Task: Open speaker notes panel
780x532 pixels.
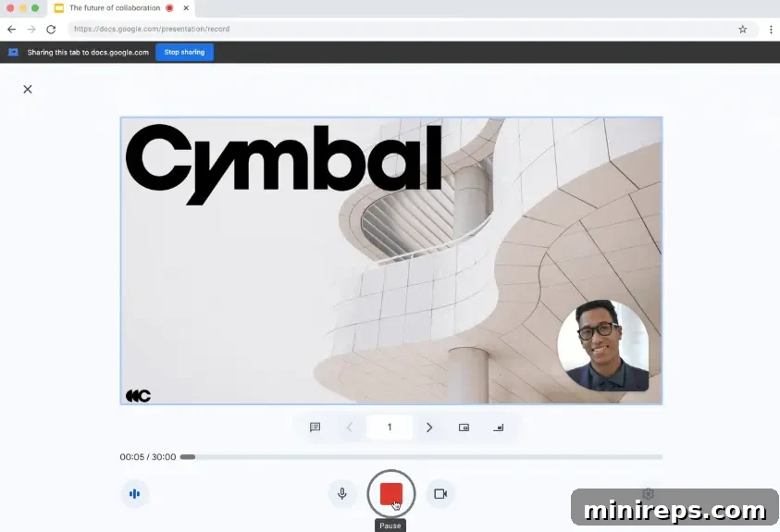Action: click(315, 427)
